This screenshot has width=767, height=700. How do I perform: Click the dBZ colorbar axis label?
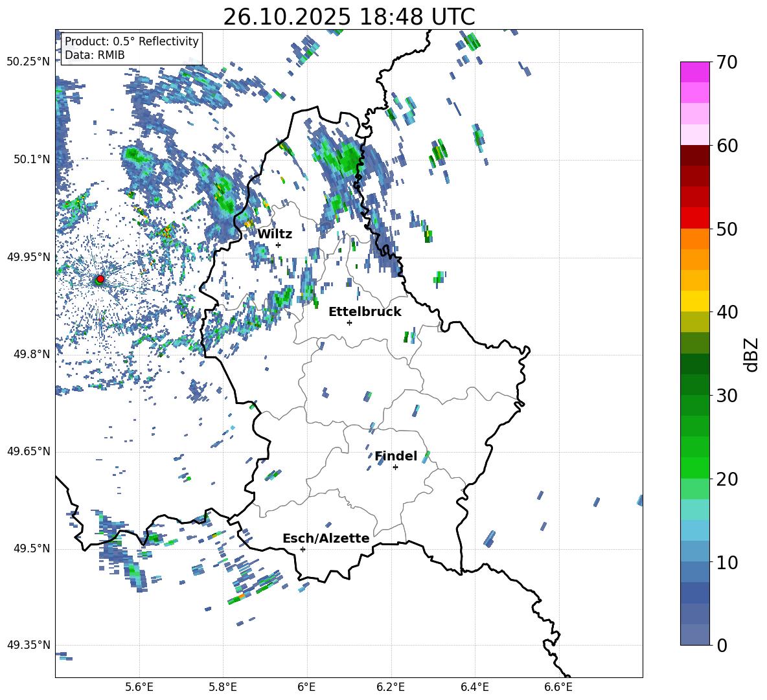pyautogui.click(x=751, y=354)
